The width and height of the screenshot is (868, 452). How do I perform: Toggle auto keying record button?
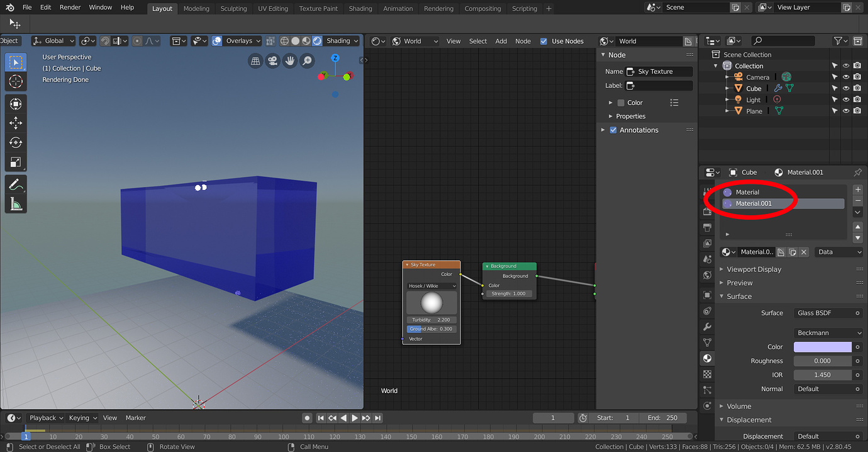307,418
